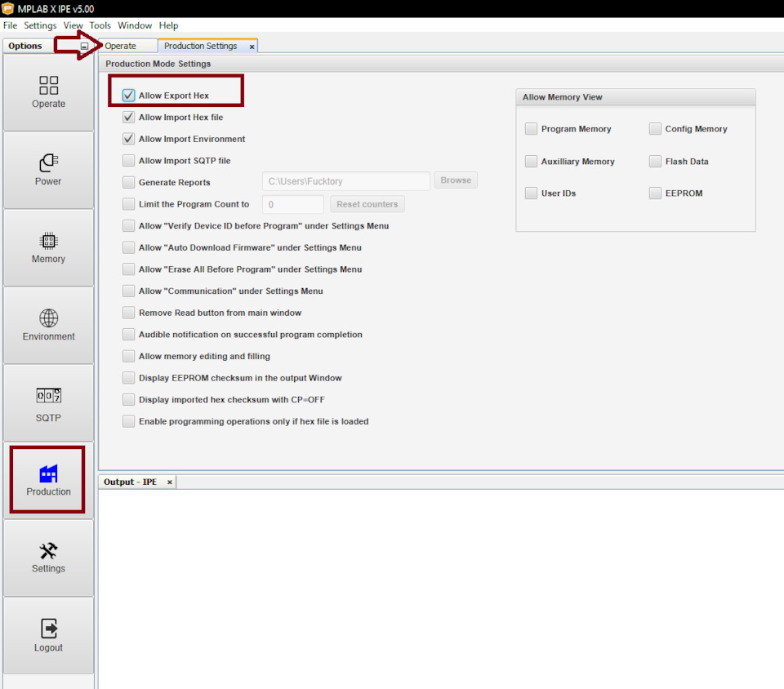This screenshot has width=784, height=689.
Task: Click the program count limit field
Action: [293, 204]
